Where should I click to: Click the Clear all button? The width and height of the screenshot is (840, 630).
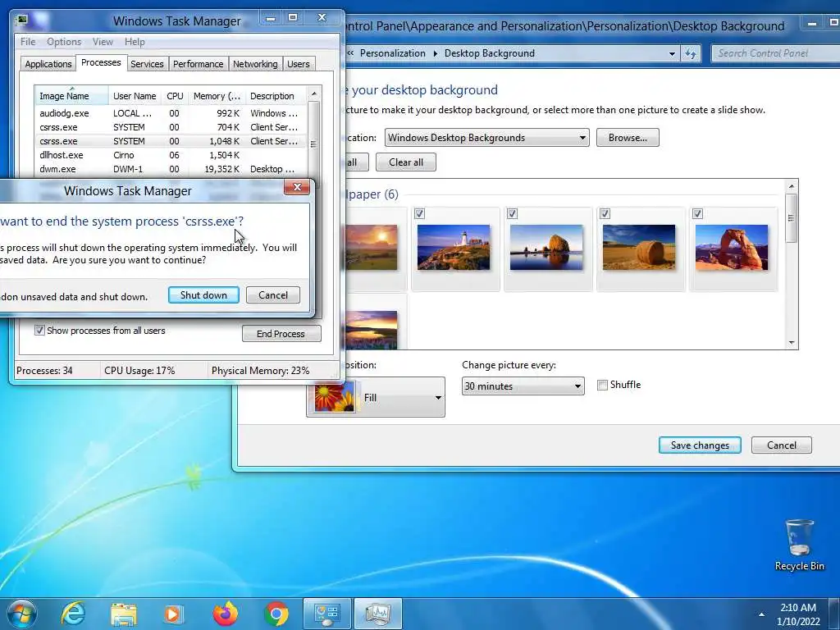click(x=405, y=162)
